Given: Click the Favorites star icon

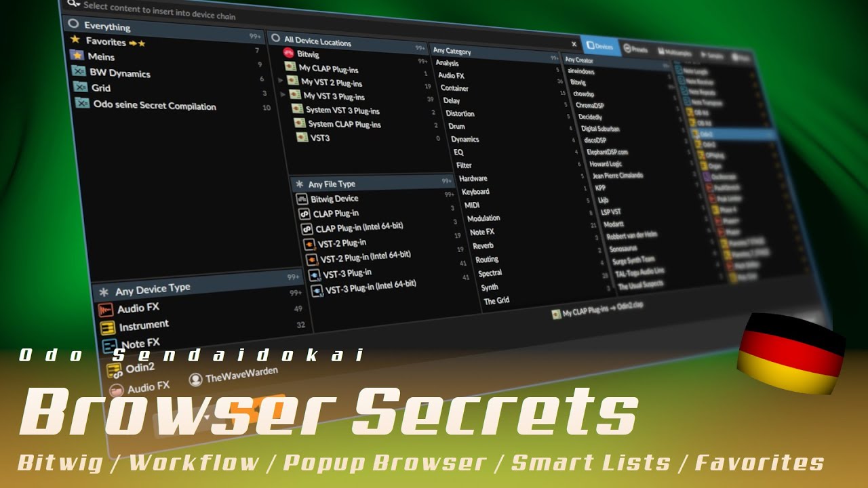Looking at the screenshot, I should (75, 40).
